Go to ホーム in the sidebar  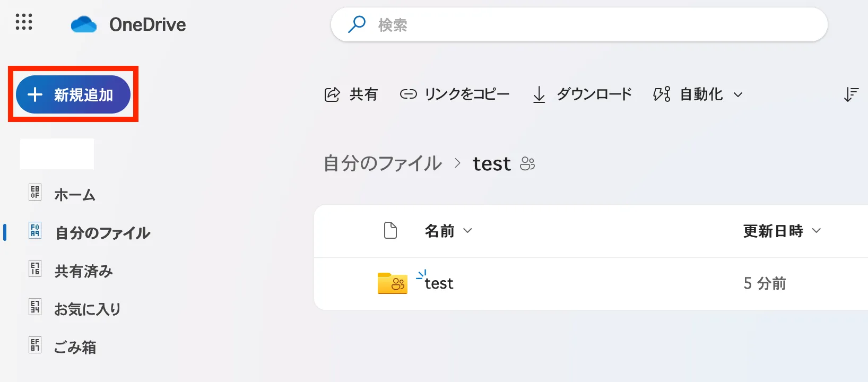pos(74,195)
